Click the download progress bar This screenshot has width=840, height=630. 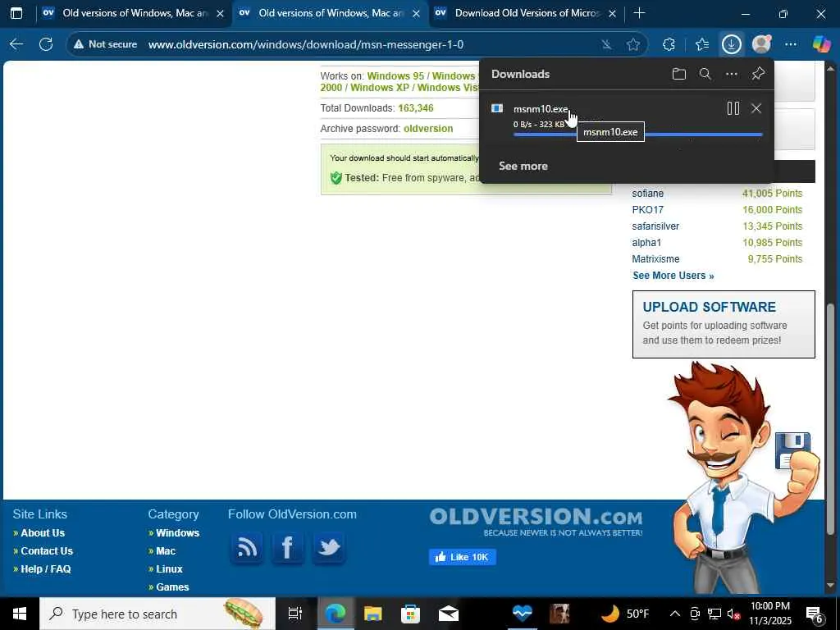637,135
